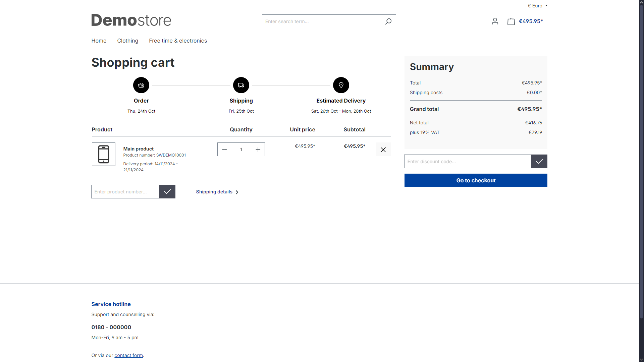The width and height of the screenshot is (644, 362).
Task: Click the Subtotal column header
Action: pos(355,130)
